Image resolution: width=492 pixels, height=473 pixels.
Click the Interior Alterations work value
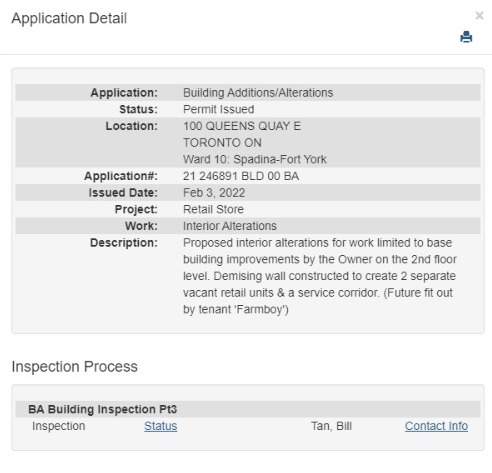tap(230, 226)
